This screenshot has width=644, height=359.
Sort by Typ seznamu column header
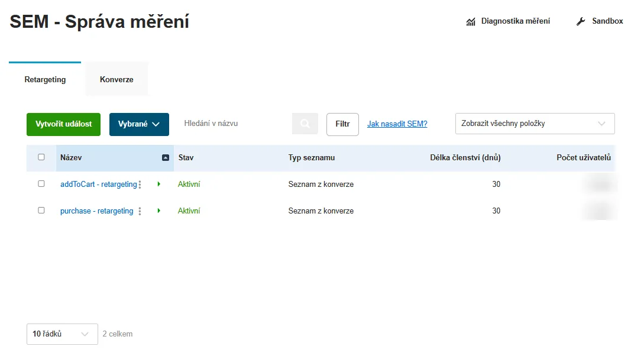point(311,158)
